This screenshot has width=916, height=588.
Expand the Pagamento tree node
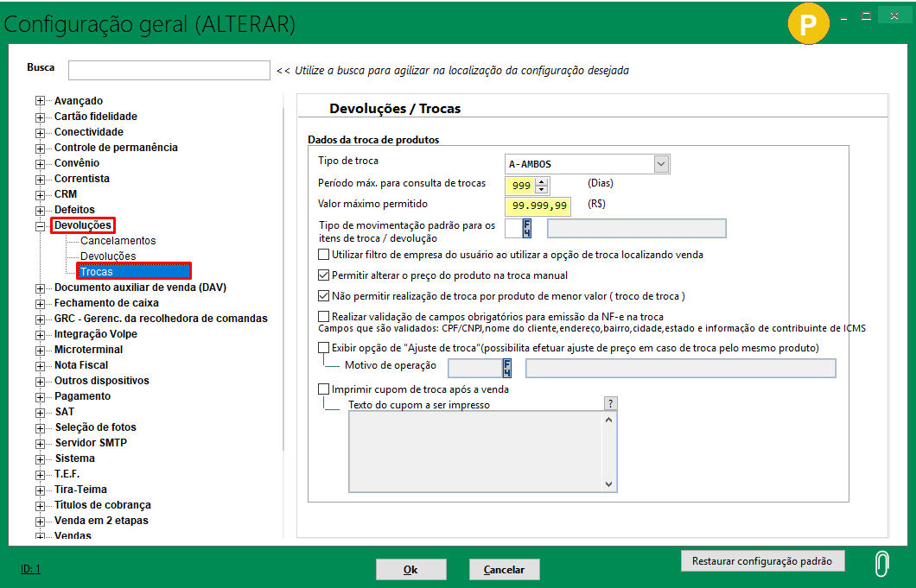[x=40, y=396]
